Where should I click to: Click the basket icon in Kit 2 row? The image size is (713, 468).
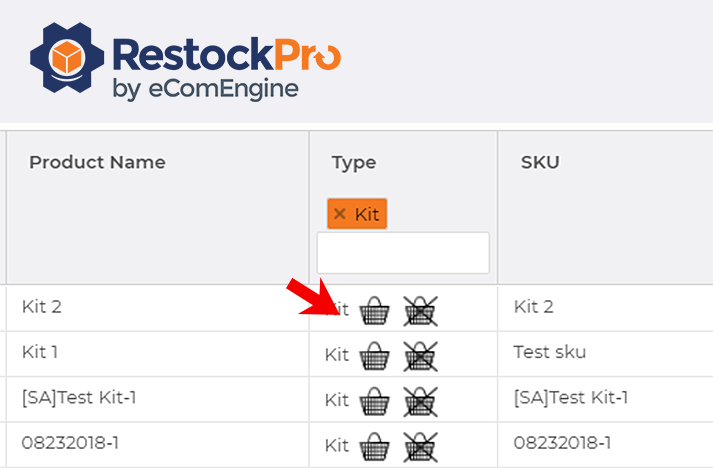374,311
